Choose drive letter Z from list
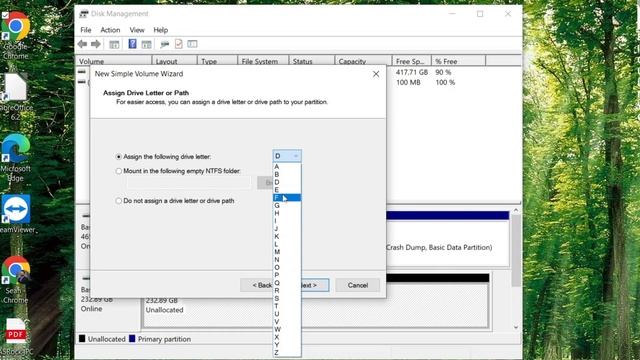Viewport: 640px width, 360px height. 287,352
